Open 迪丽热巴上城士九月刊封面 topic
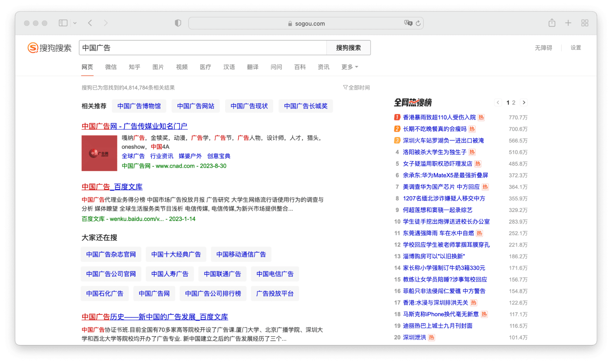Image resolution: width=612 pixels, height=364 pixels. click(437, 326)
